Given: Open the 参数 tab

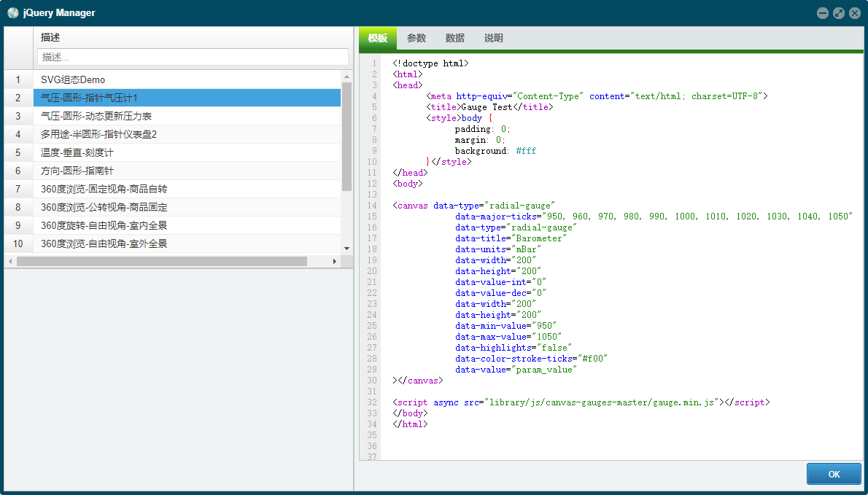Looking at the screenshot, I should click(416, 38).
